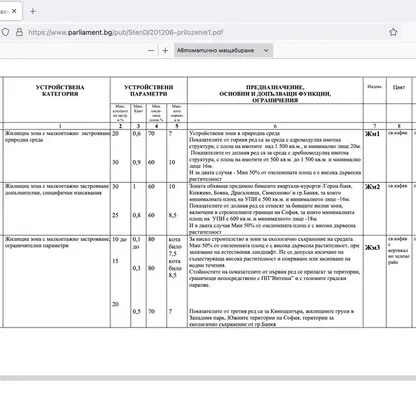Click the parliament.bg URL in the address bar
The height and width of the screenshot is (400, 416).
[125, 32]
